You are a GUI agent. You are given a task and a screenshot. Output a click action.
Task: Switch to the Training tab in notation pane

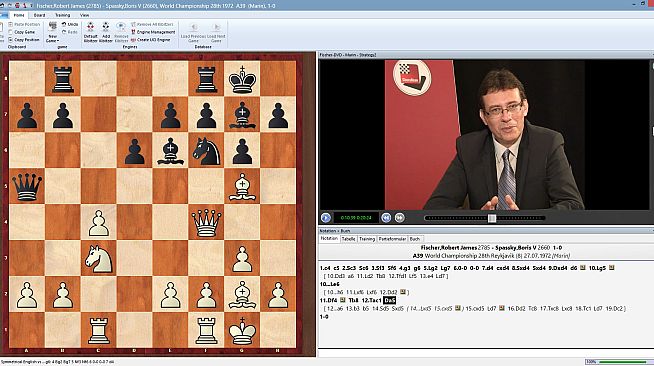(367, 239)
